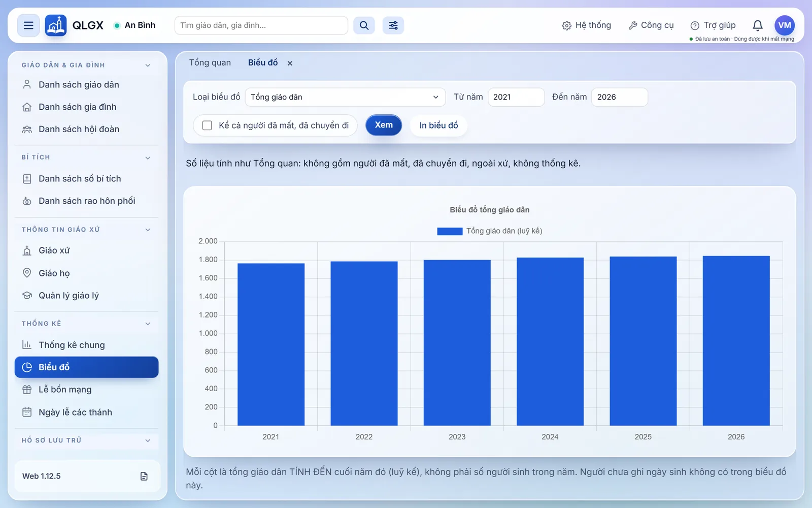This screenshot has height=508, width=812.
Task: Collapse the Thông tin giáo xứ section
Action: 148,230
